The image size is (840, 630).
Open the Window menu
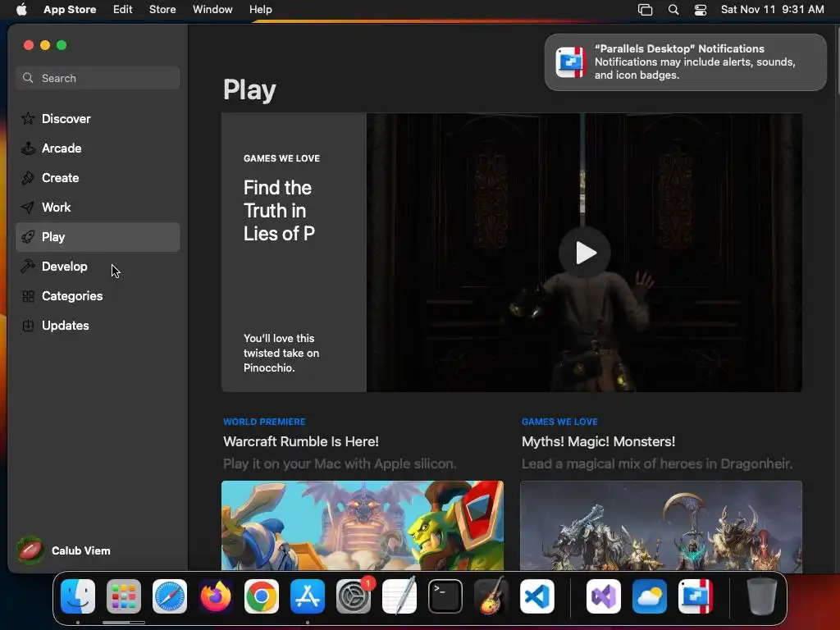[212, 9]
